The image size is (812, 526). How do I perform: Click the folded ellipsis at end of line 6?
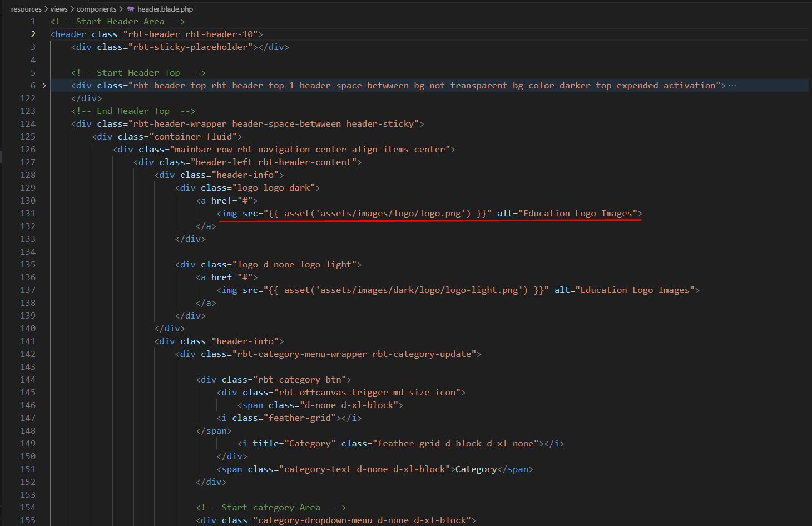(732, 86)
